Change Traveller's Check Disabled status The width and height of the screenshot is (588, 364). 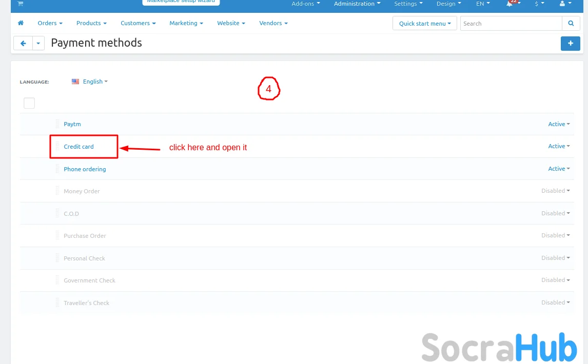tap(555, 302)
